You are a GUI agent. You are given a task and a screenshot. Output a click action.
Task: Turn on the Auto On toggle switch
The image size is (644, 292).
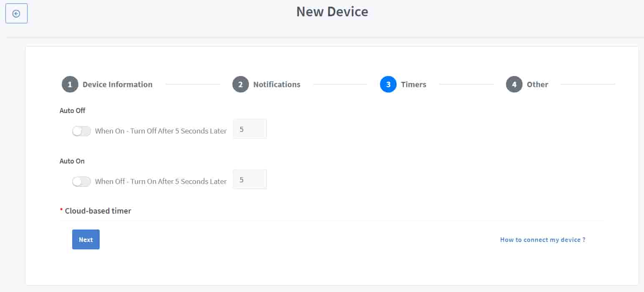point(81,181)
